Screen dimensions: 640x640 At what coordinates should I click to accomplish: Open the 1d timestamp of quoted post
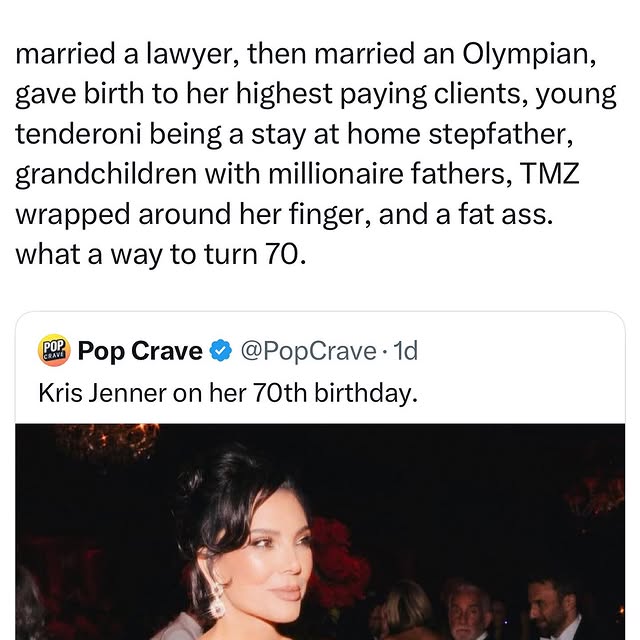click(406, 352)
